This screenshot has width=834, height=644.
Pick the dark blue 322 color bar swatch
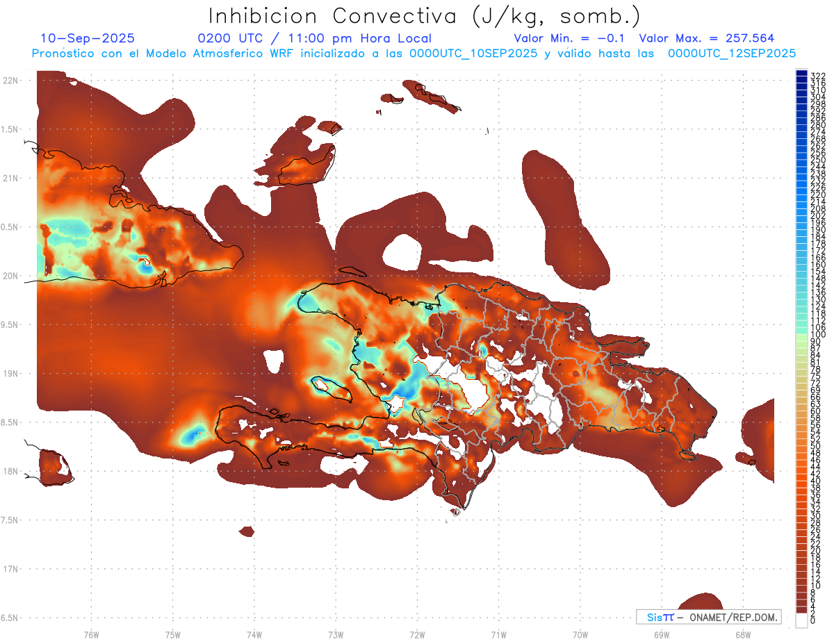pos(801,74)
